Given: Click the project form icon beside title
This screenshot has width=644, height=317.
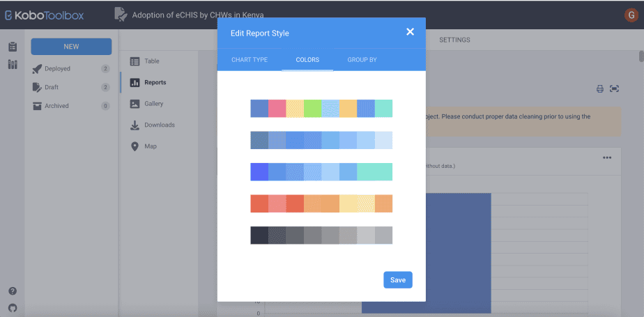Looking at the screenshot, I should 121,15.
